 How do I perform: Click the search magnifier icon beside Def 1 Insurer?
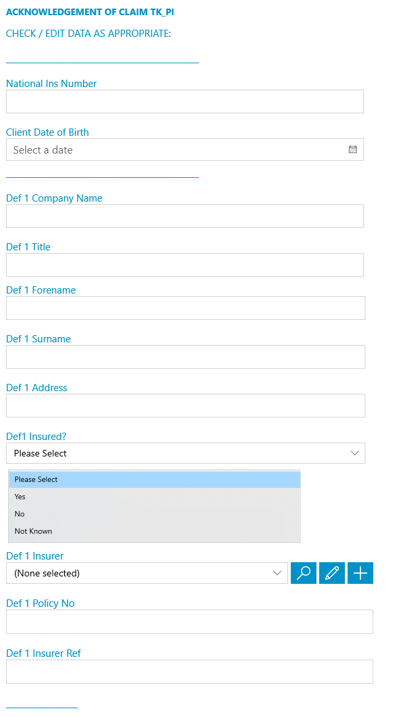(x=303, y=573)
